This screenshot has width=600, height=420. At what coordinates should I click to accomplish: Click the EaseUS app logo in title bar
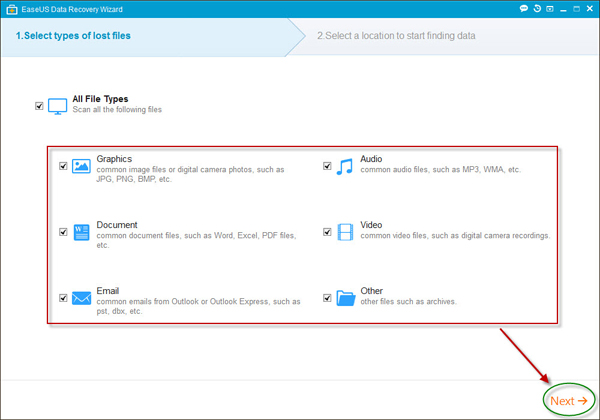click(x=10, y=8)
